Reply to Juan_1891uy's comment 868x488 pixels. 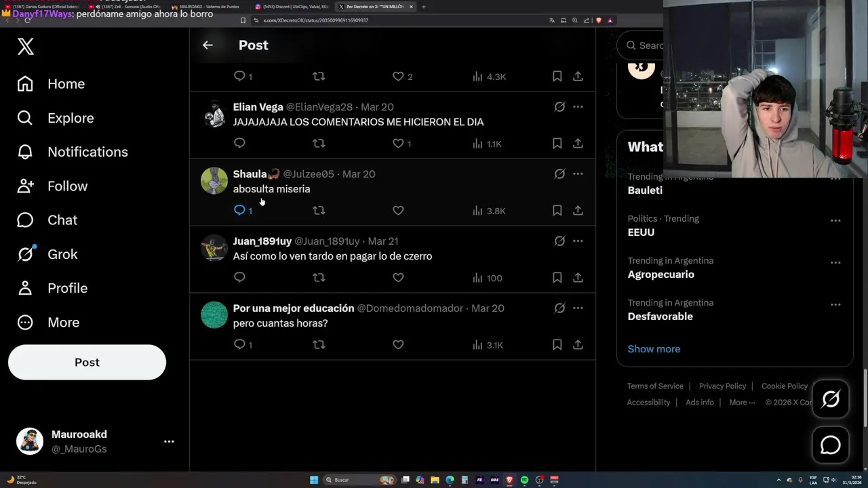click(239, 277)
